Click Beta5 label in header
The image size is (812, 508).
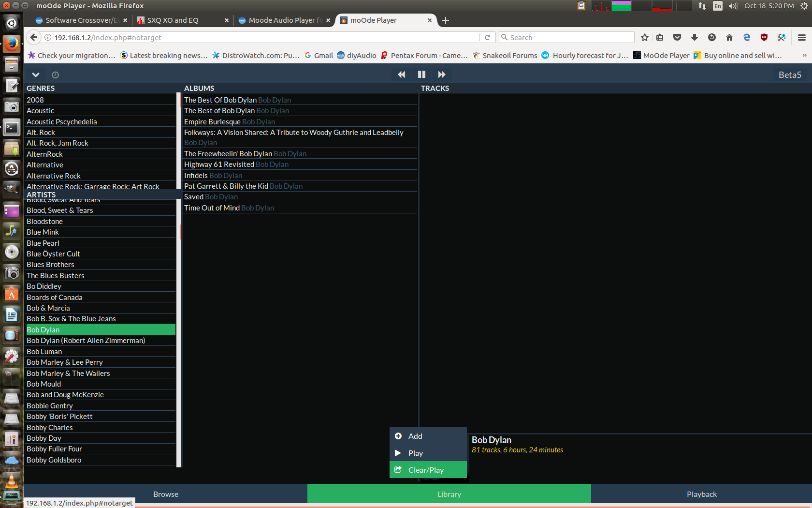click(x=790, y=75)
